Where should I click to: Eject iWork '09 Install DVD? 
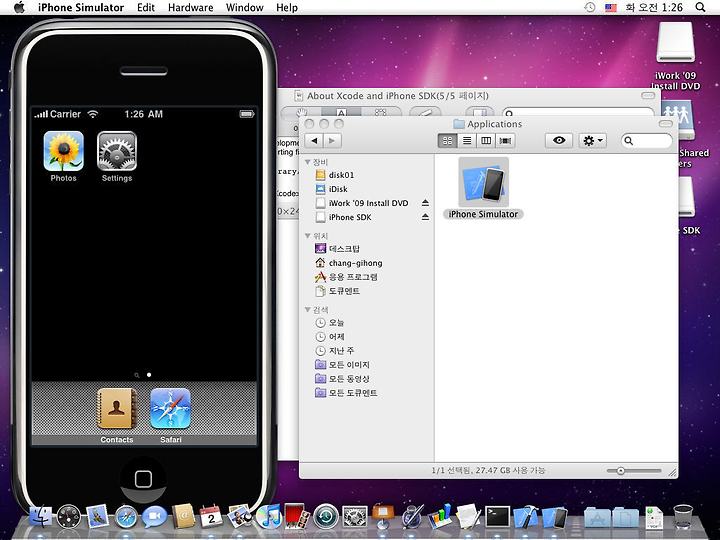coord(425,203)
